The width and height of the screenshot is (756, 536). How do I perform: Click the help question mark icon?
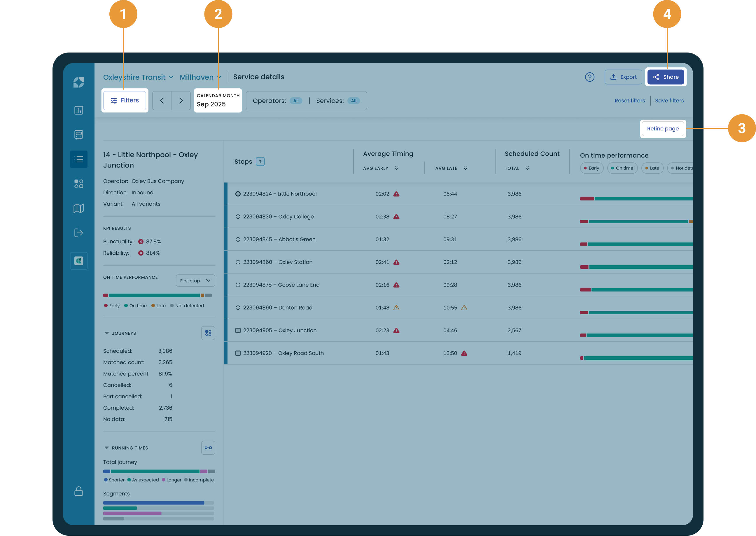[589, 77]
